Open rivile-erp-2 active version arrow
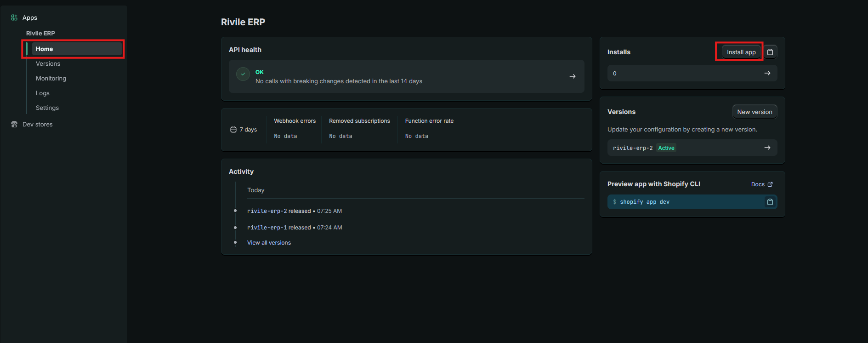The width and height of the screenshot is (868, 343). point(767,148)
